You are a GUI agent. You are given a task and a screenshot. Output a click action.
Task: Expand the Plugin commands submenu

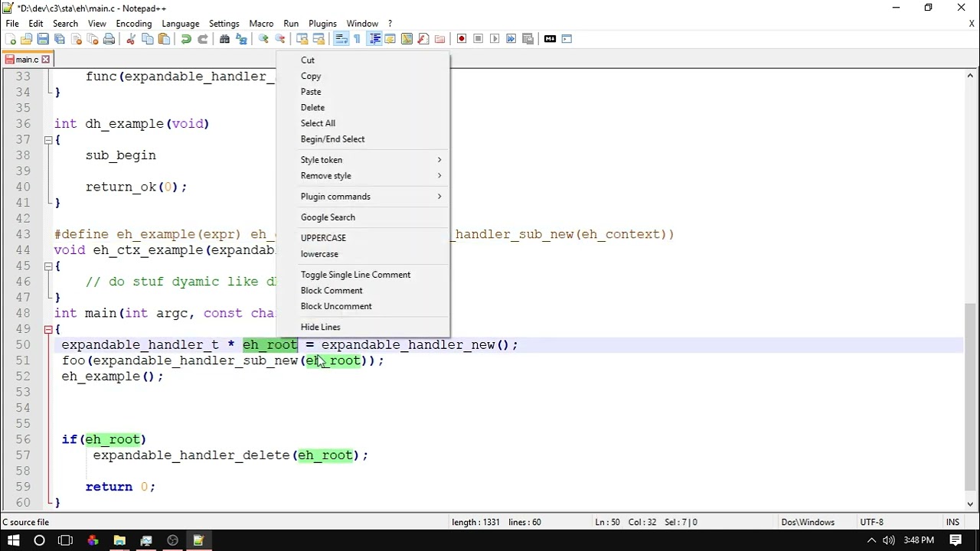(x=363, y=197)
